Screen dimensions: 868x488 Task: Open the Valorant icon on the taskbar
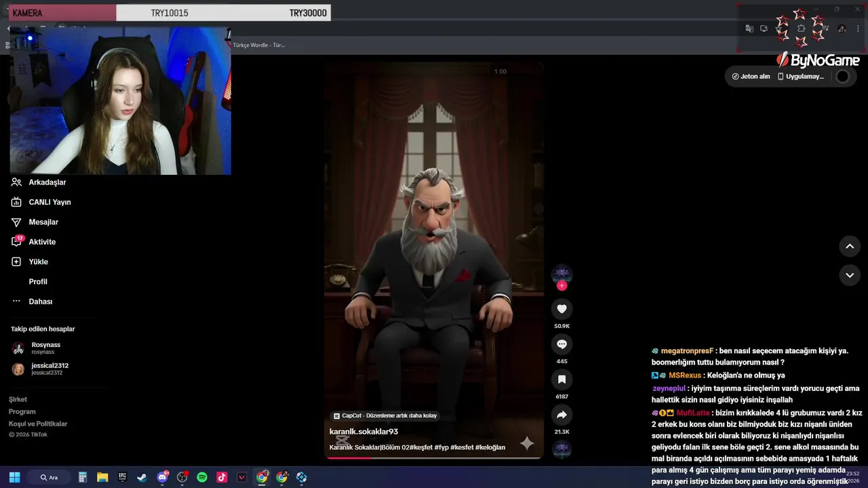(241, 477)
